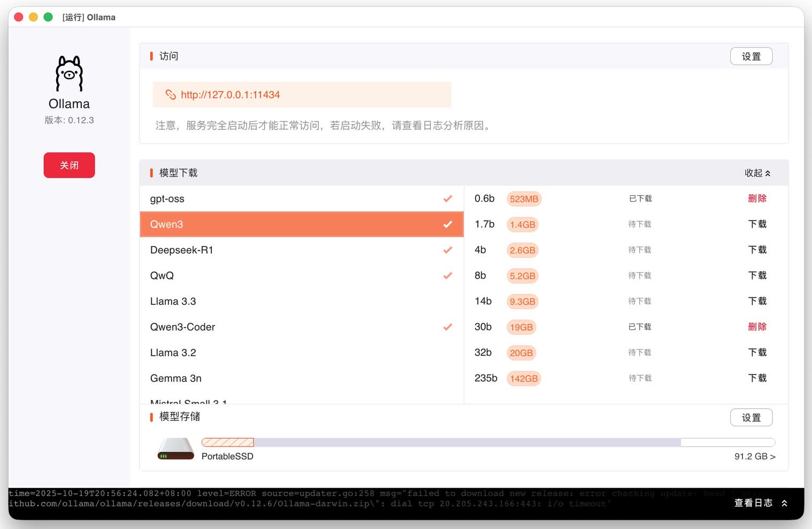This screenshot has width=812, height=529.
Task: Click the PortableSSD storage usage bar
Action: [488, 442]
